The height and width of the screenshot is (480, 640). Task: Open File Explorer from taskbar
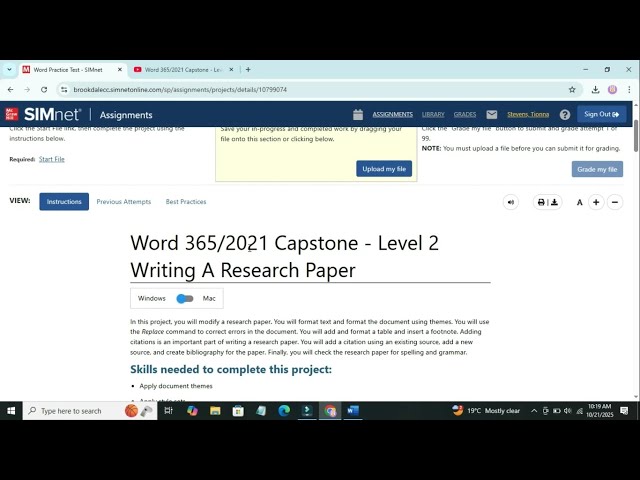[x=215, y=411]
